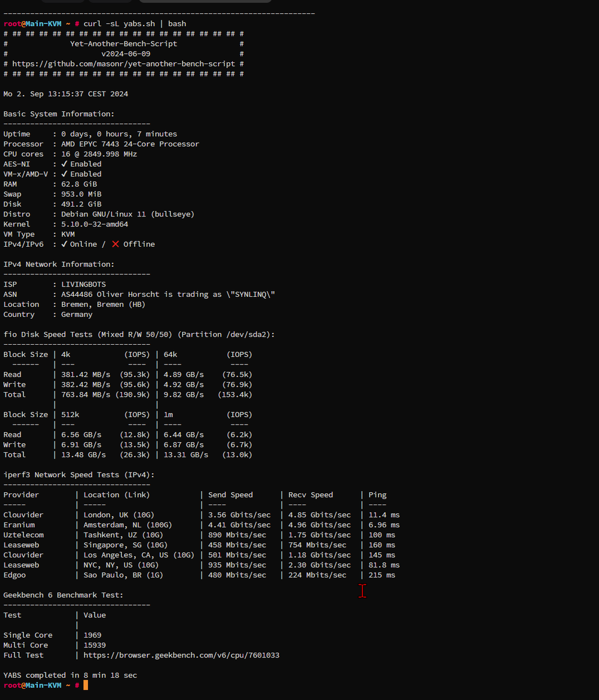Click the VM Type value 'KVM'
Viewport: 599px width, 700px height.
coord(68,234)
